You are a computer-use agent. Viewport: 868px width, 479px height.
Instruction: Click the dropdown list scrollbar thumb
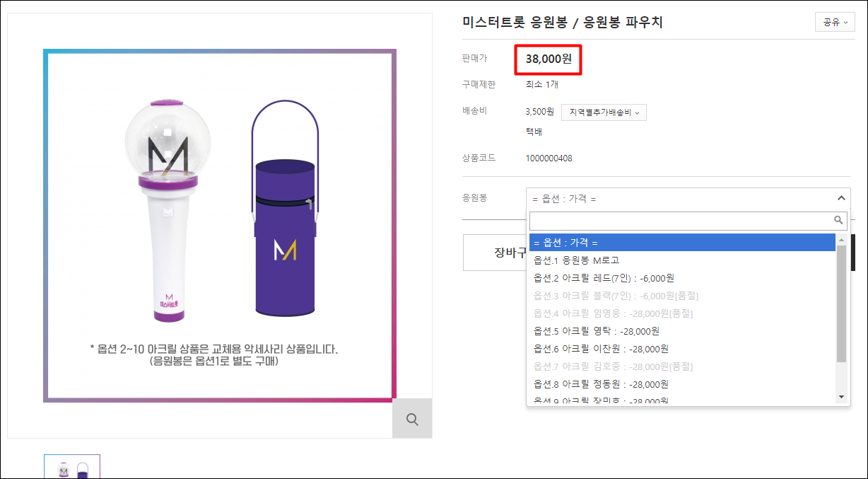[x=841, y=304]
